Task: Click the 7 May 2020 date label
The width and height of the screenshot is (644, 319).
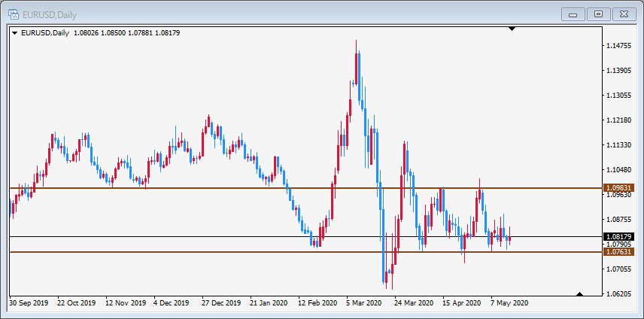Action: (510, 303)
